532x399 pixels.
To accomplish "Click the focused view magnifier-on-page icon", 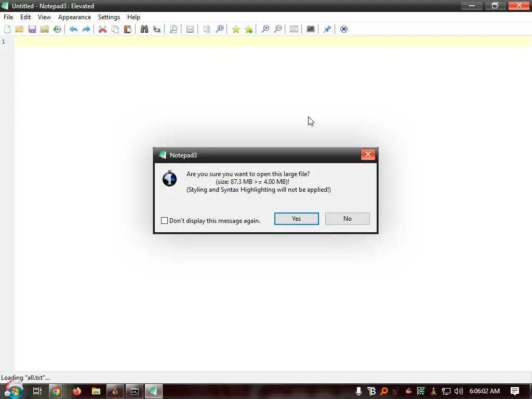I will point(174,29).
